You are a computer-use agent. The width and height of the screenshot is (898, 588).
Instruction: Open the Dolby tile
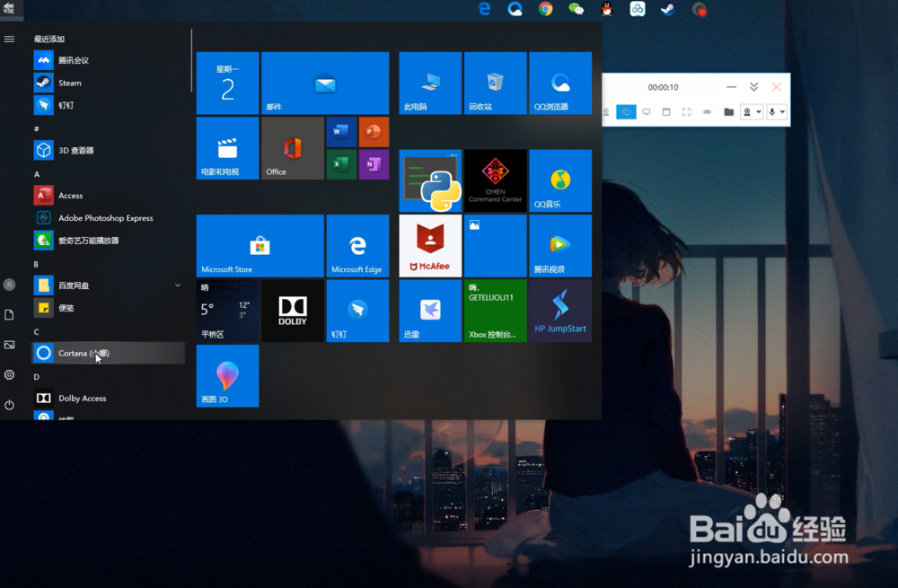click(x=293, y=311)
